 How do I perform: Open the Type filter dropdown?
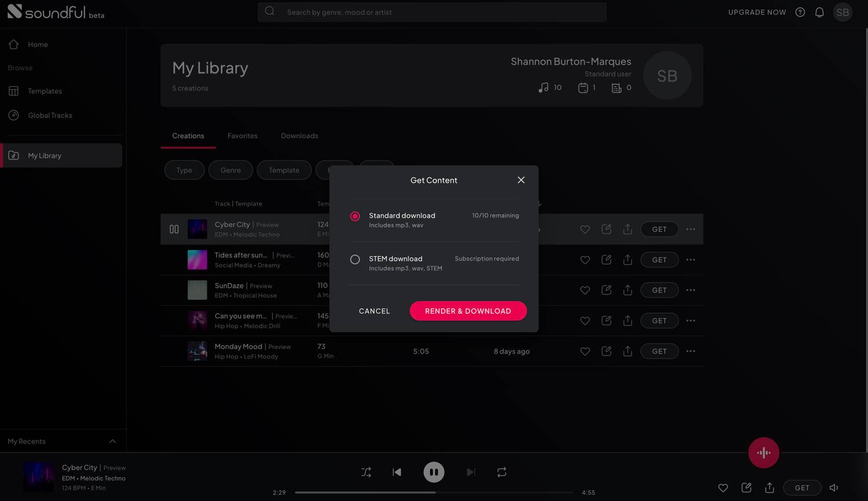[x=184, y=170]
